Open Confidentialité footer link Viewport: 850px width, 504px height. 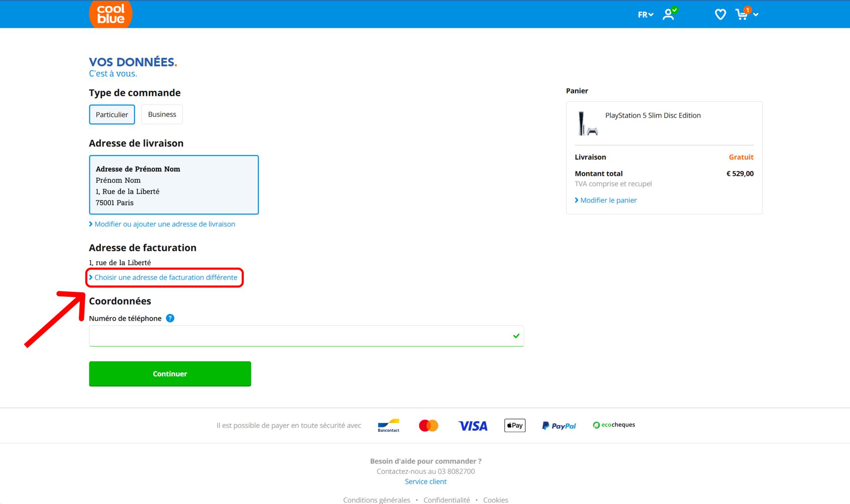click(x=447, y=500)
